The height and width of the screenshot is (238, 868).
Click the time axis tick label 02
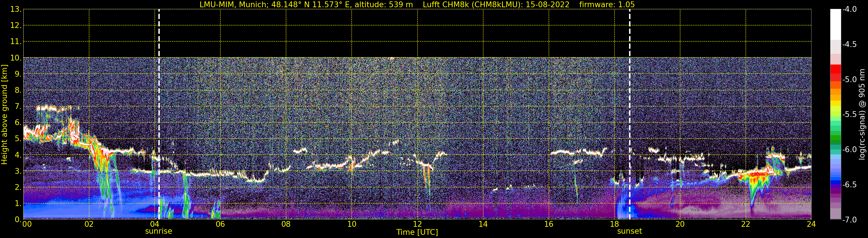(x=89, y=224)
